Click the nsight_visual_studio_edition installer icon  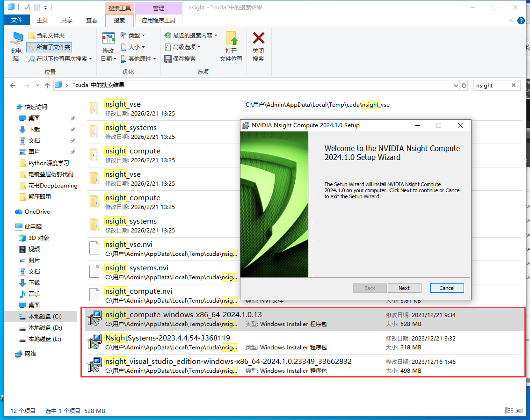click(x=94, y=365)
